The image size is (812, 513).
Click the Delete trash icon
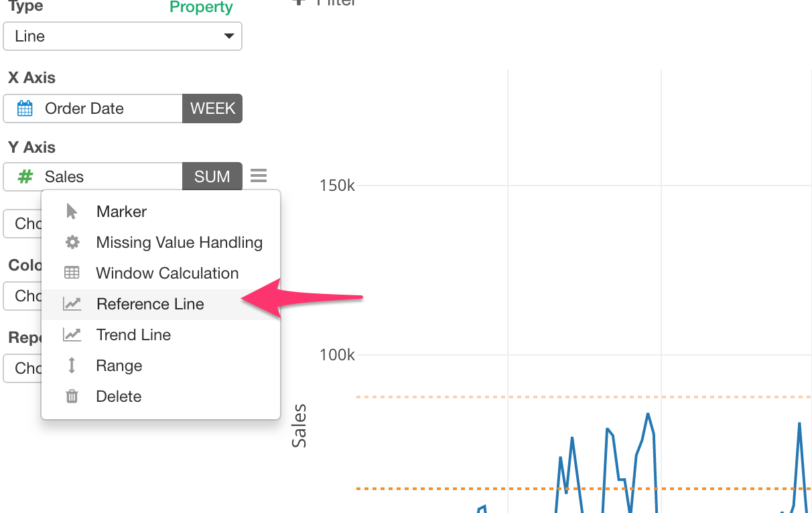coord(72,396)
